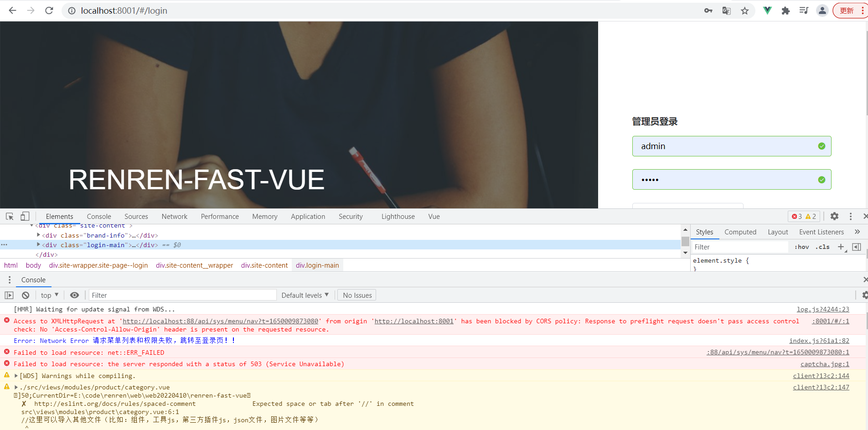Activate the inspect element picker icon
868x430 pixels.
coord(10,216)
